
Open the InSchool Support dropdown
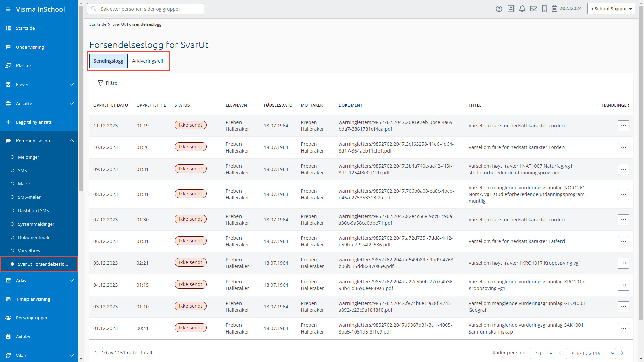coord(611,9)
